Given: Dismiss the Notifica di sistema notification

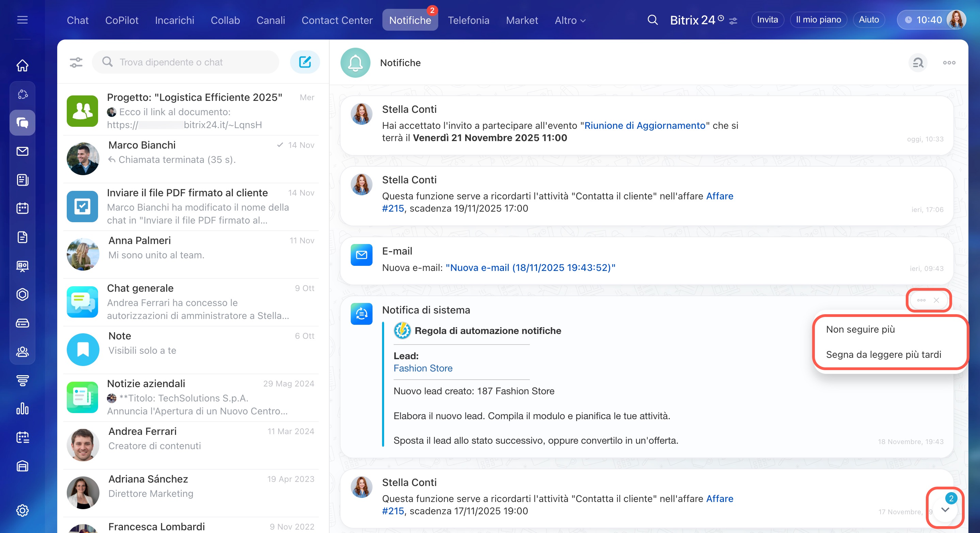Looking at the screenshot, I should coord(936,300).
